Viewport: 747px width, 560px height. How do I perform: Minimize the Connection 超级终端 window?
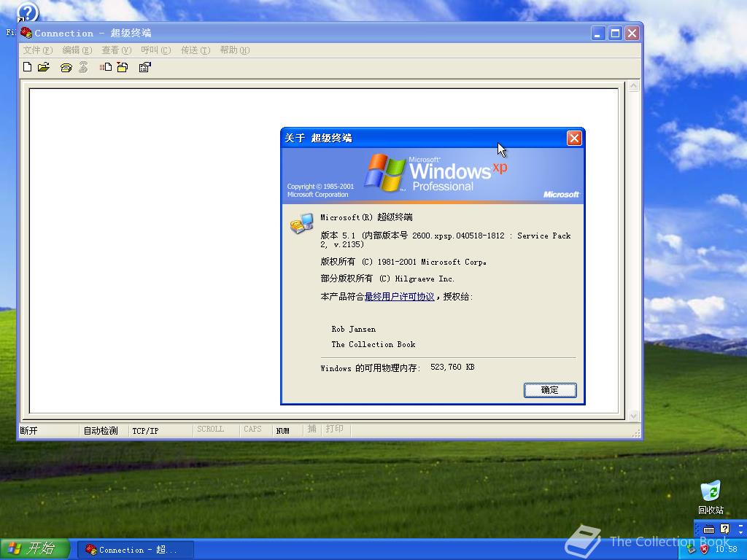click(x=598, y=34)
